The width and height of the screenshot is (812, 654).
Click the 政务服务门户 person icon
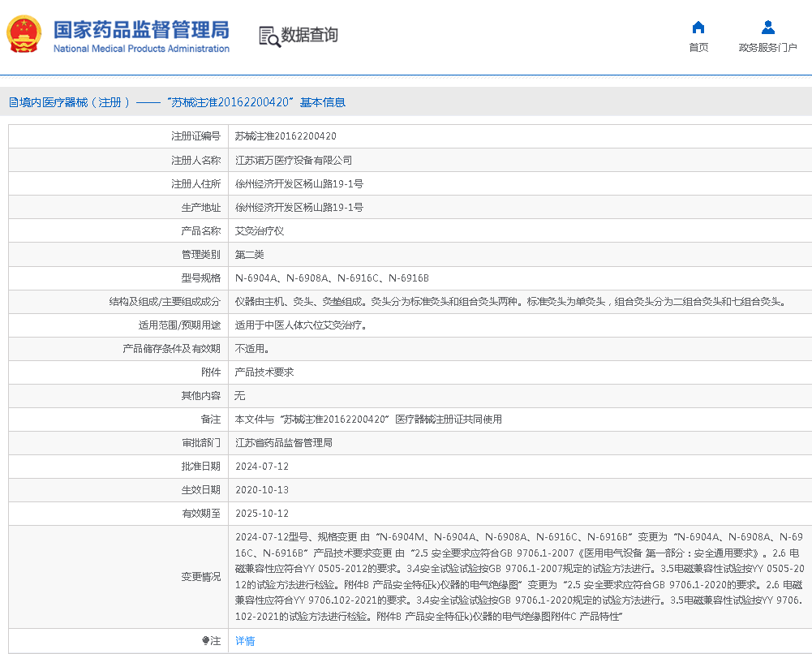click(767, 28)
